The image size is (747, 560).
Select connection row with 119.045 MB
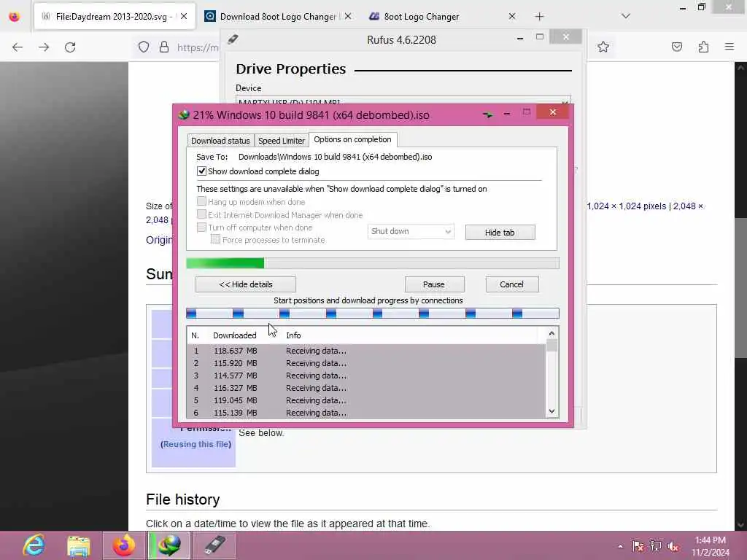(x=366, y=400)
